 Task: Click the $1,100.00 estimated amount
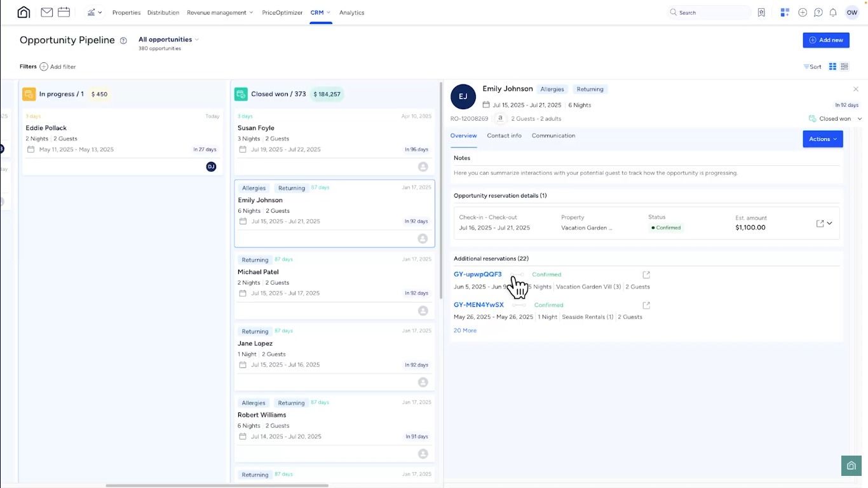pyautogui.click(x=750, y=227)
